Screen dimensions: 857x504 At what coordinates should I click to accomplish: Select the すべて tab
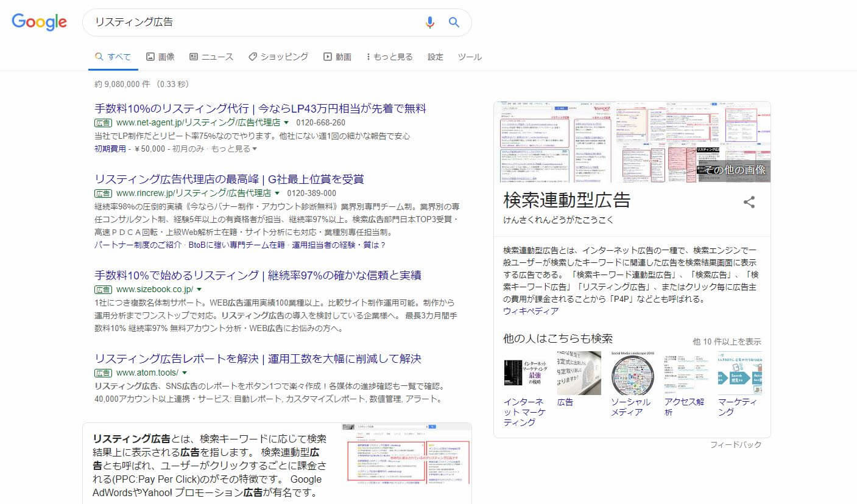click(113, 57)
